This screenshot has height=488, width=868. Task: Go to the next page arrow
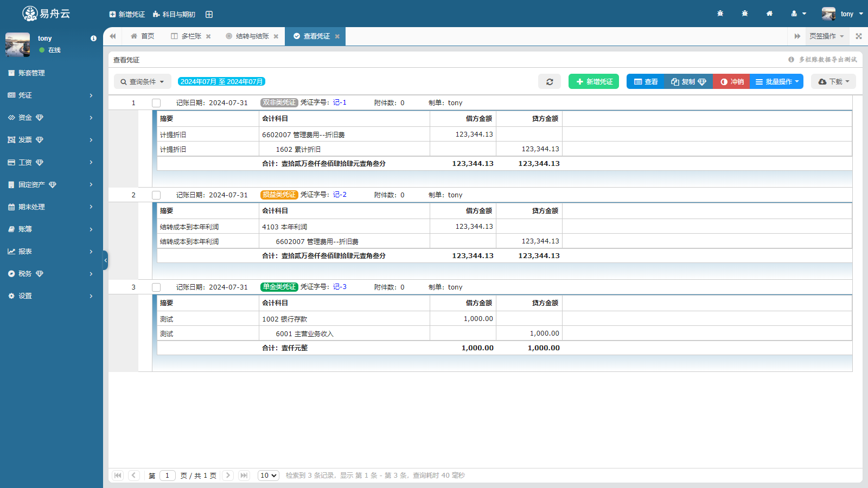[228, 476]
